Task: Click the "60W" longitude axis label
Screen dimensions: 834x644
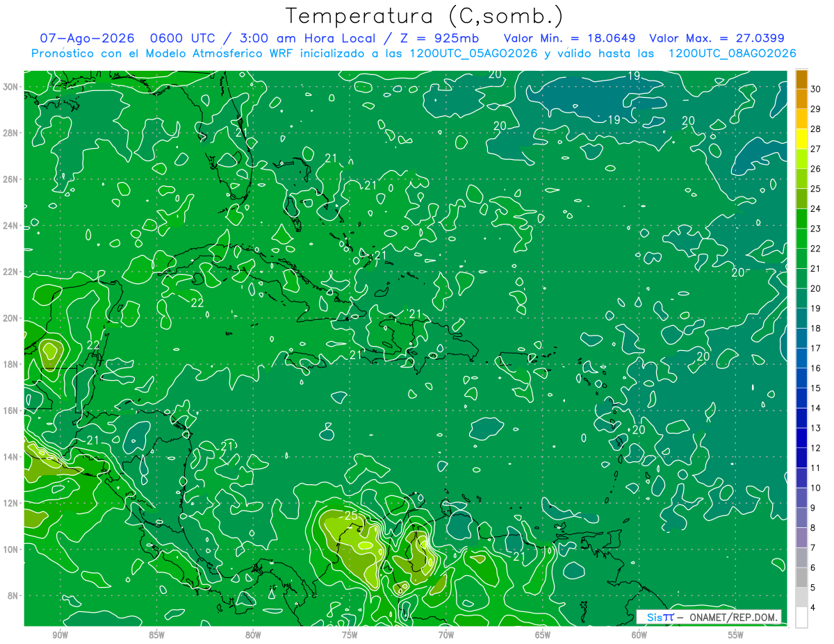Action: click(x=639, y=635)
